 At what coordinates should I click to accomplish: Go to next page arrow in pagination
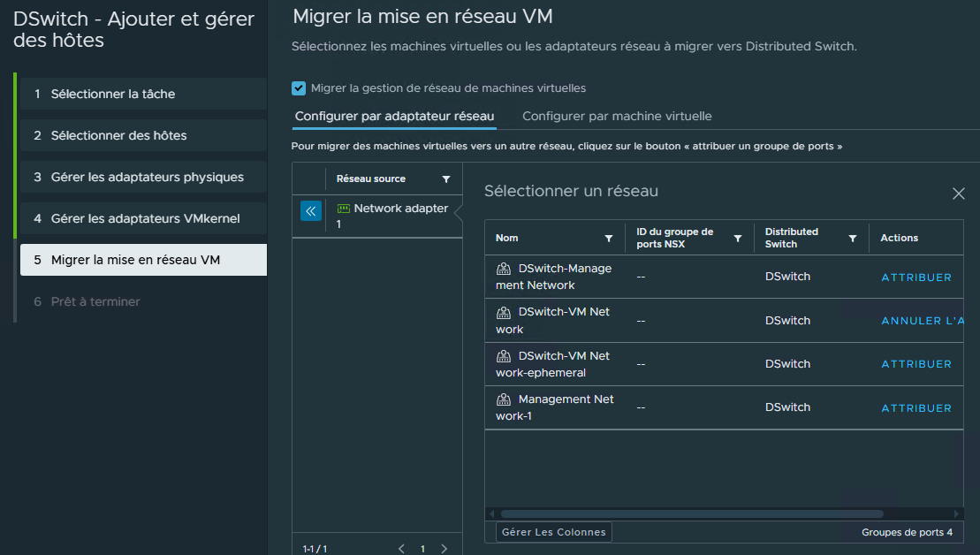tap(444, 549)
